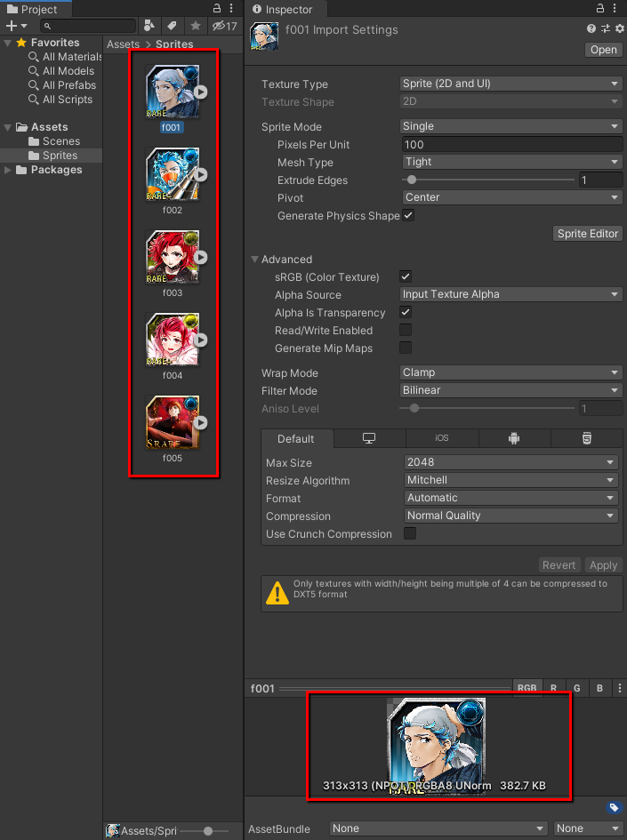Open the import settings gear menu

620,29
